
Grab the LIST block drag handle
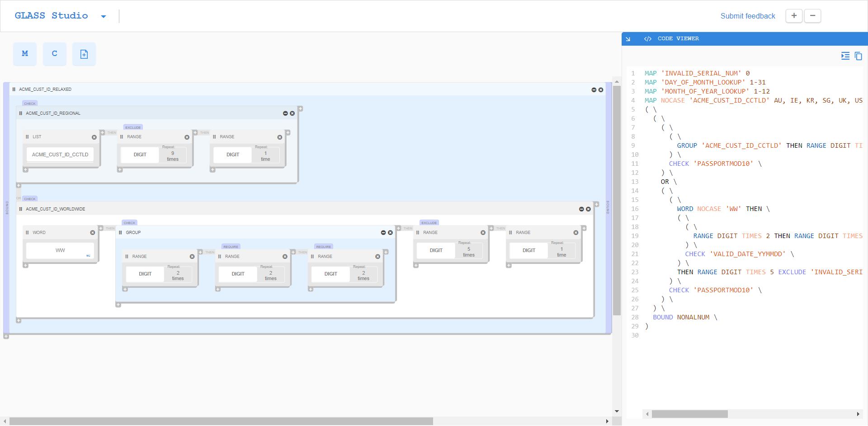coord(27,137)
